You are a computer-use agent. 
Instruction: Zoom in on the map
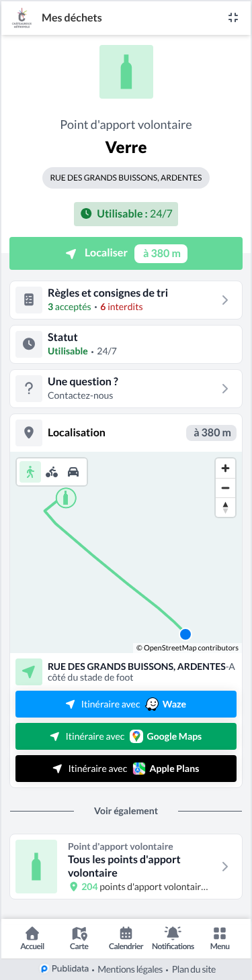click(225, 468)
